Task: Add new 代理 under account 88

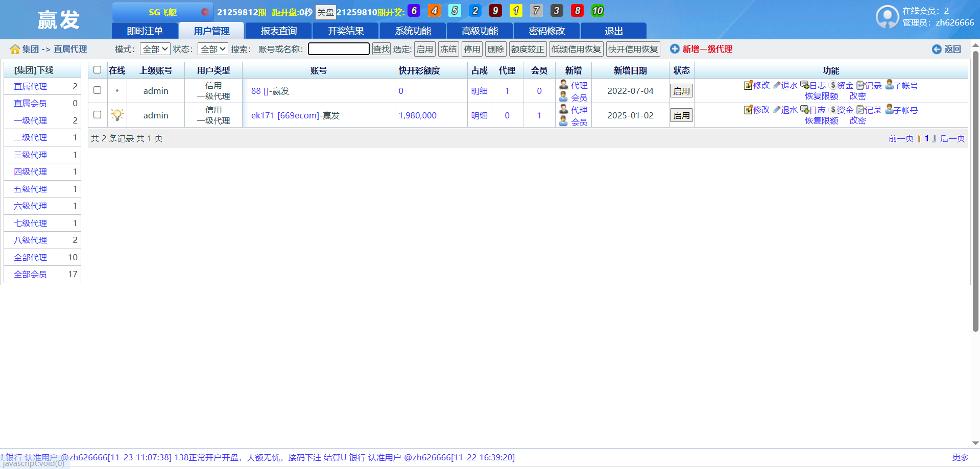Action: click(579, 85)
